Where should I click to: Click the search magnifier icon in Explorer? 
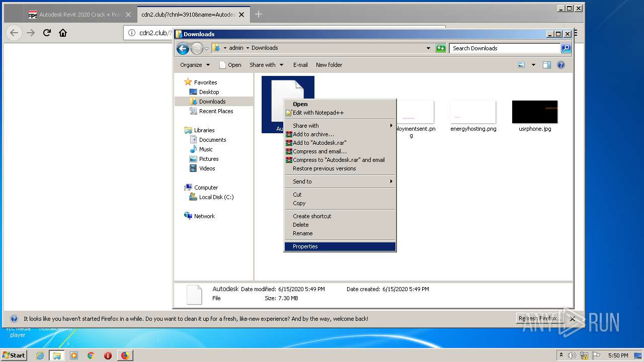click(566, 48)
